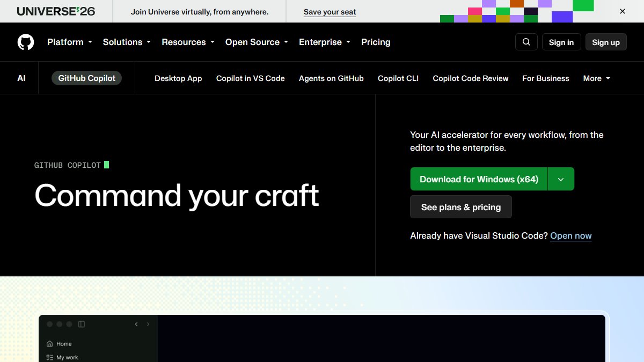644x362 pixels.
Task: Click the GitHub Octocat logo
Action: tap(26, 42)
